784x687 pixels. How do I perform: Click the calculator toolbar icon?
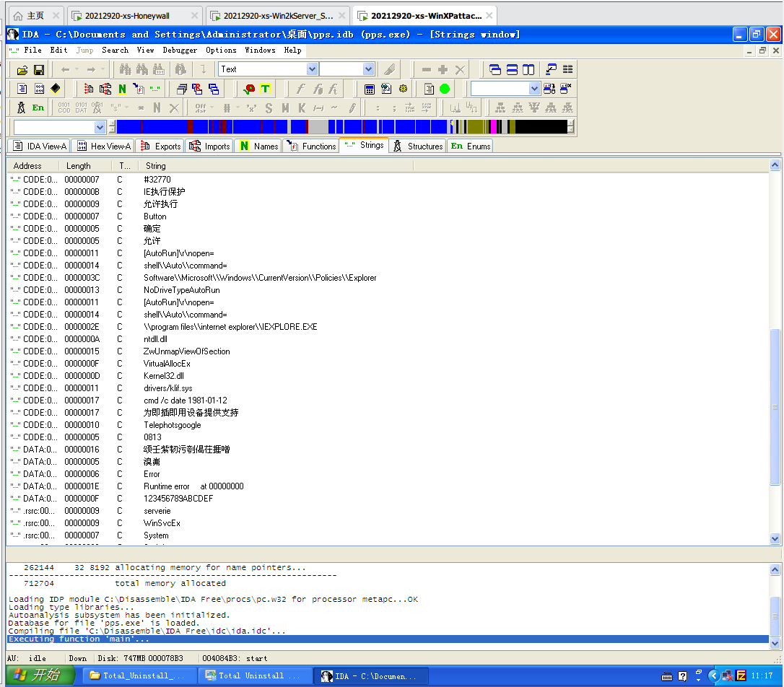point(370,89)
